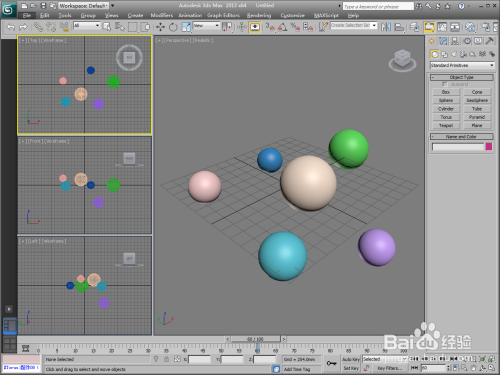Select the Shapes category icon
This screenshot has width=500, height=375.
tap(444, 54)
